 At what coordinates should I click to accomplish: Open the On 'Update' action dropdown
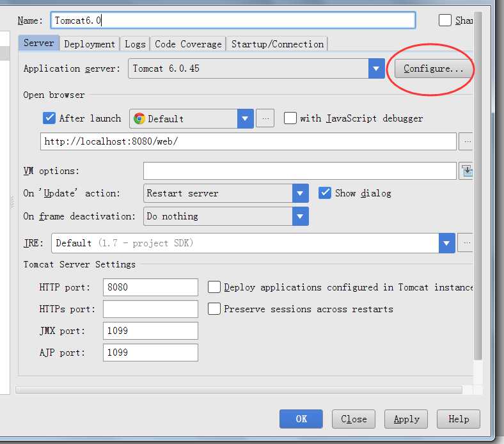pyautogui.click(x=300, y=193)
